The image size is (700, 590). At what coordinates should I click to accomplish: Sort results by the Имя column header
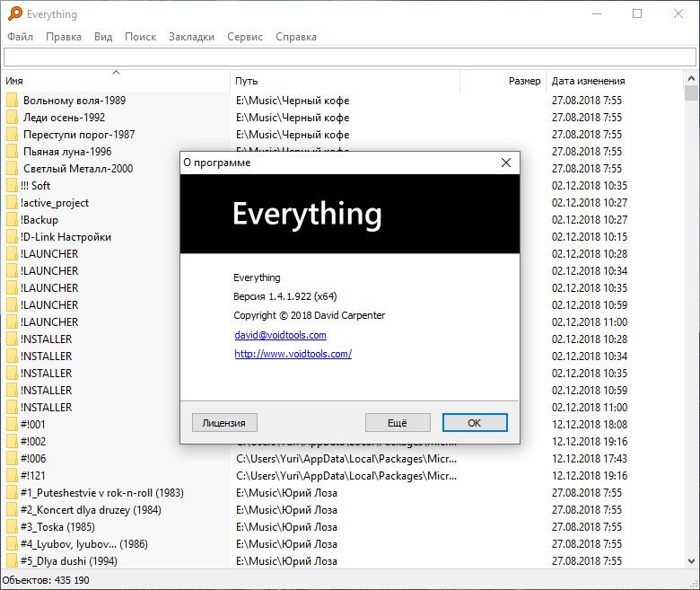click(x=115, y=81)
